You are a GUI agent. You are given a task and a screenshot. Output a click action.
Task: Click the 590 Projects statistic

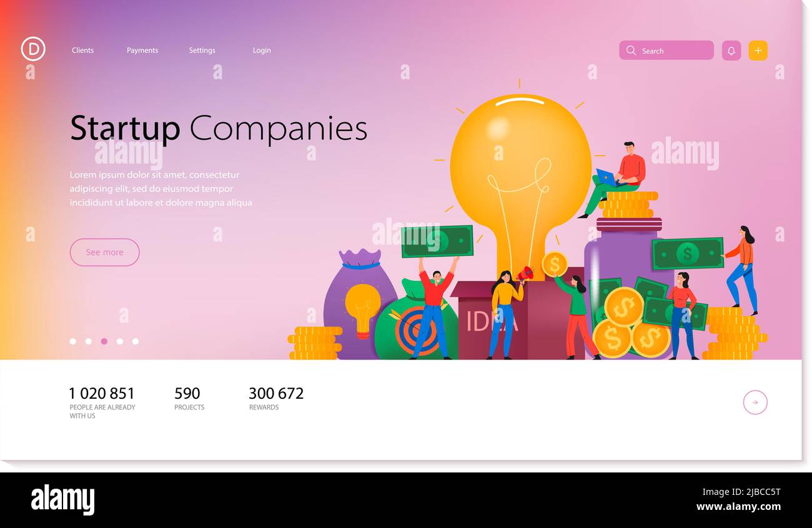pos(189,399)
